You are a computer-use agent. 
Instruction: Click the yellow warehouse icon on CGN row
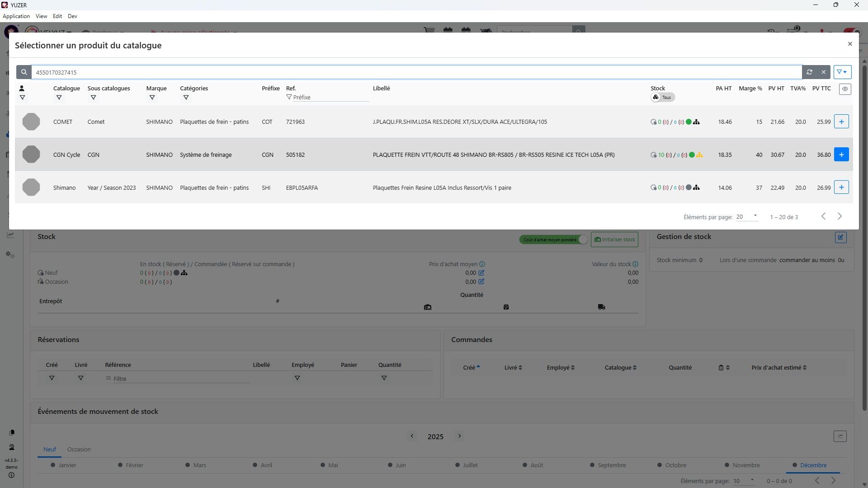(x=699, y=155)
